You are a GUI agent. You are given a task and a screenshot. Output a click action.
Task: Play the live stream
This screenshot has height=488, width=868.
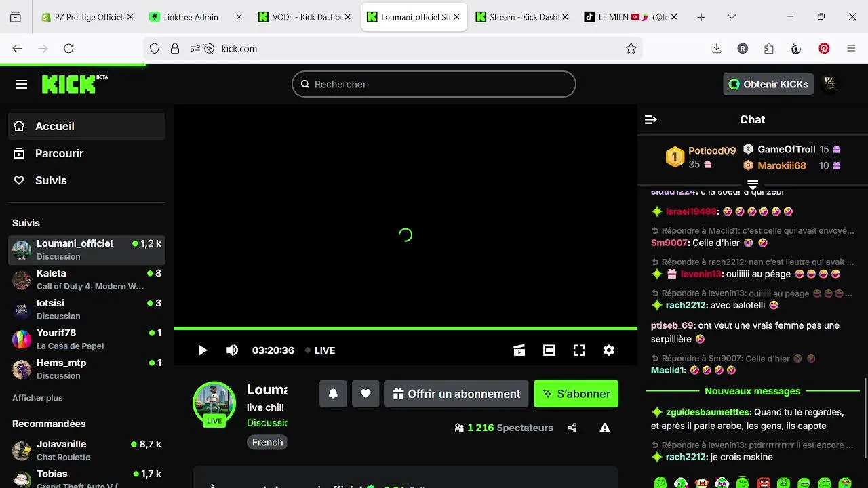pos(202,350)
